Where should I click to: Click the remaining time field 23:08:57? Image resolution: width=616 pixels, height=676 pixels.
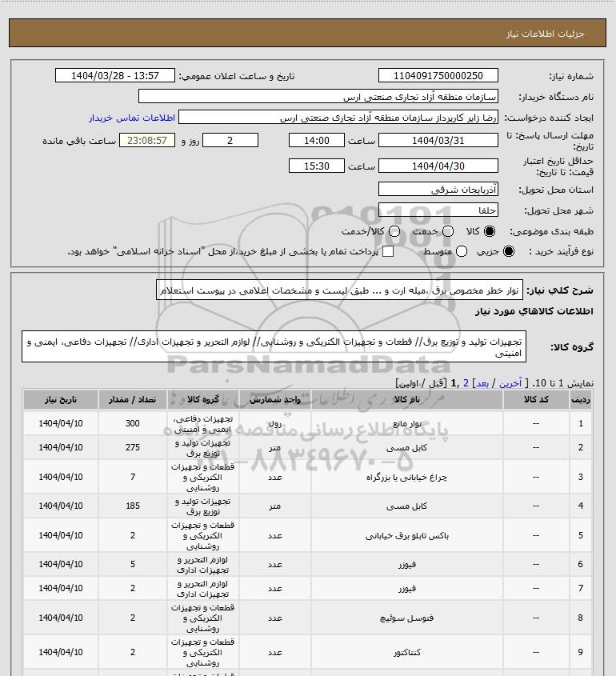click(147, 140)
